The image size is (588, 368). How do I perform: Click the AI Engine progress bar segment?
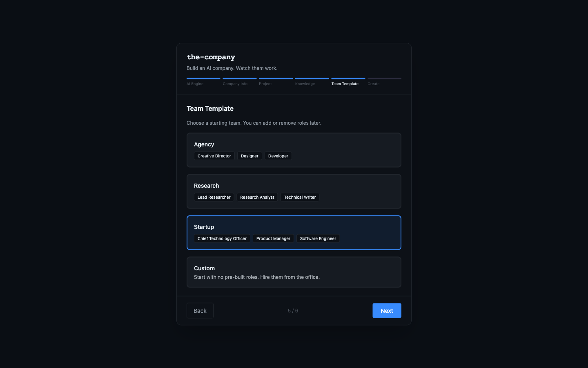click(x=203, y=78)
